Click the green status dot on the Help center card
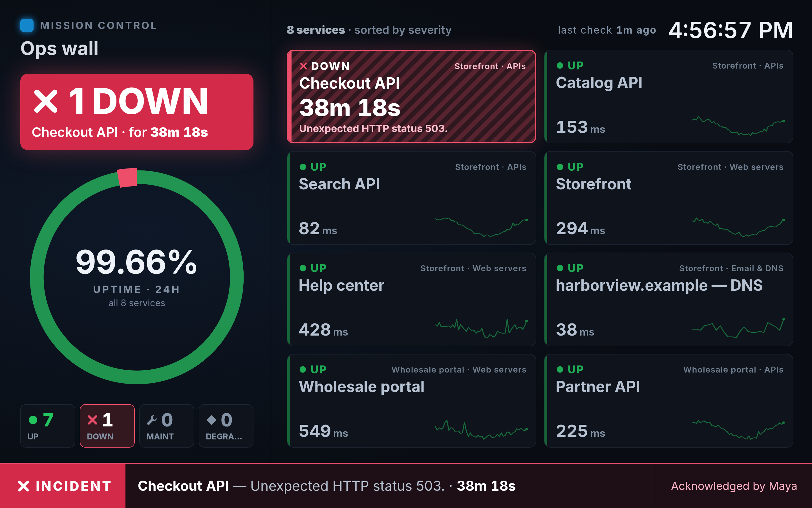812x508 pixels. 303,268
